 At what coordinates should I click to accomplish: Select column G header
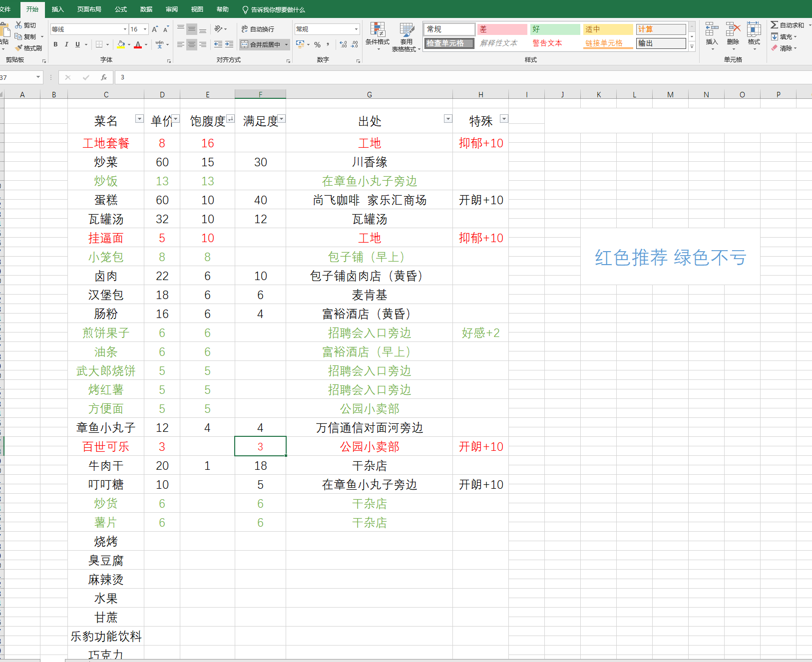coord(370,94)
